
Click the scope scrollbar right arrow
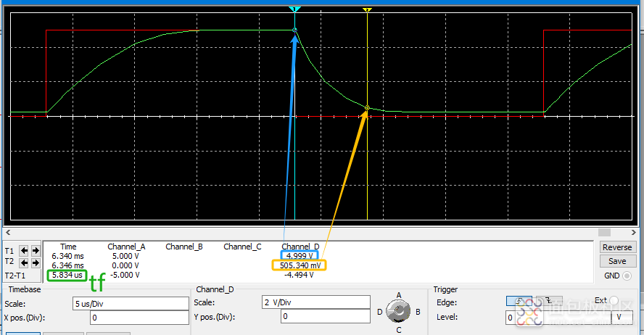[634, 232]
